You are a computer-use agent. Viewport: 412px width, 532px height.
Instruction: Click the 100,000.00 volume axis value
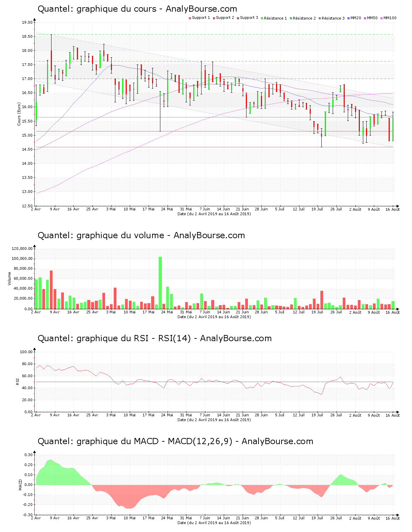coord(22,259)
